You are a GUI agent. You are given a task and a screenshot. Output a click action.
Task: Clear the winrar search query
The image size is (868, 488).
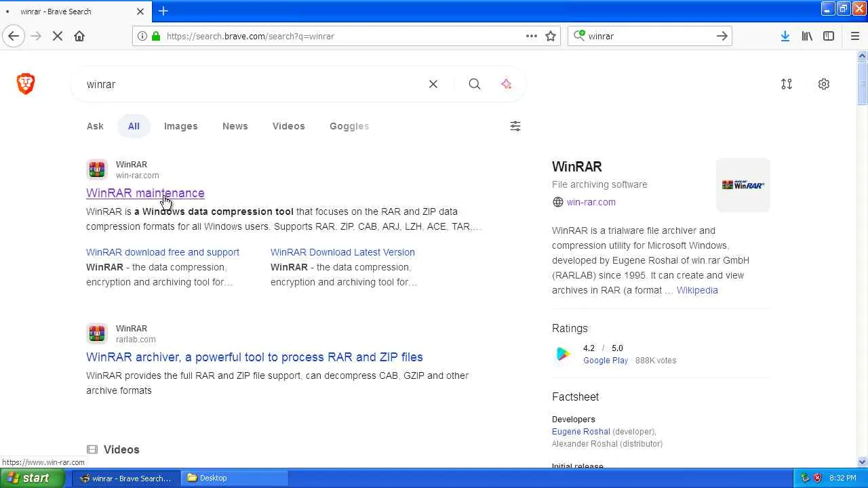[433, 84]
